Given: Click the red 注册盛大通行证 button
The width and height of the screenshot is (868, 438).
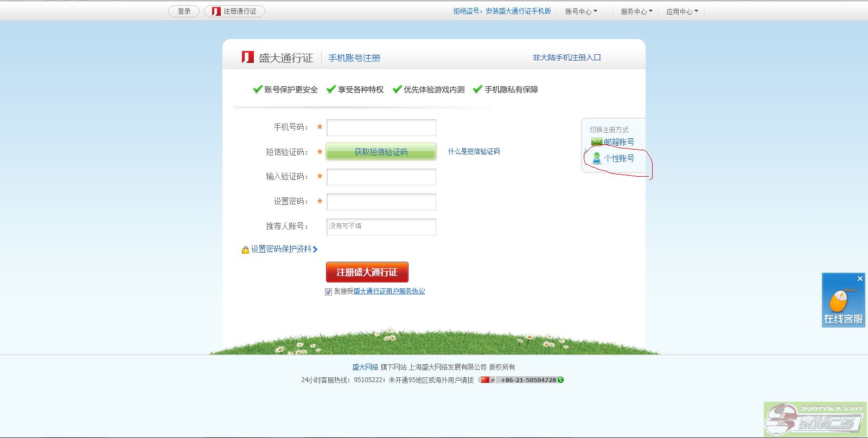Looking at the screenshot, I should (x=367, y=272).
